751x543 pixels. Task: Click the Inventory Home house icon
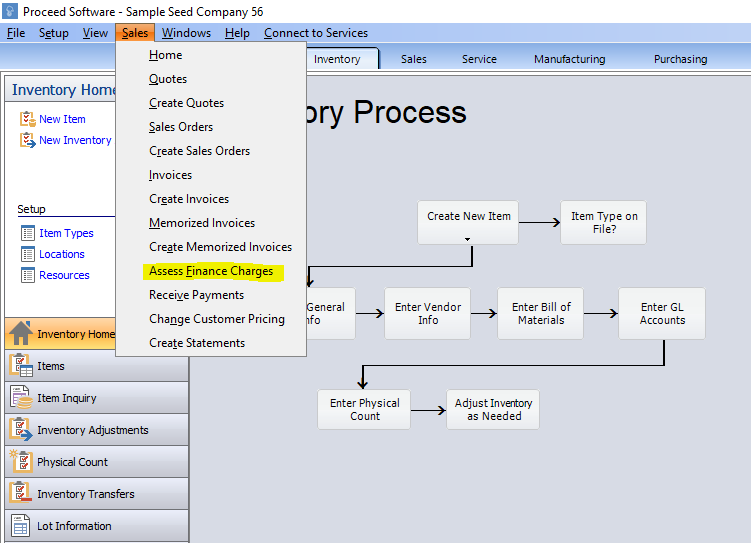(21, 333)
